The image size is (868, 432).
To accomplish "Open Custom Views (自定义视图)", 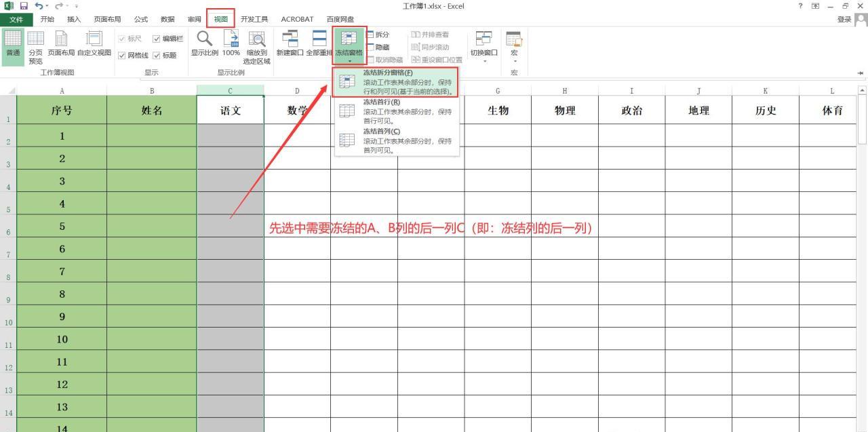I will point(94,43).
